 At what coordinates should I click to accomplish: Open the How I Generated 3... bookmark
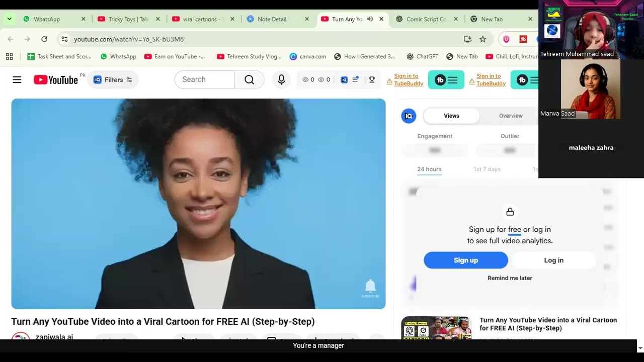click(x=365, y=56)
